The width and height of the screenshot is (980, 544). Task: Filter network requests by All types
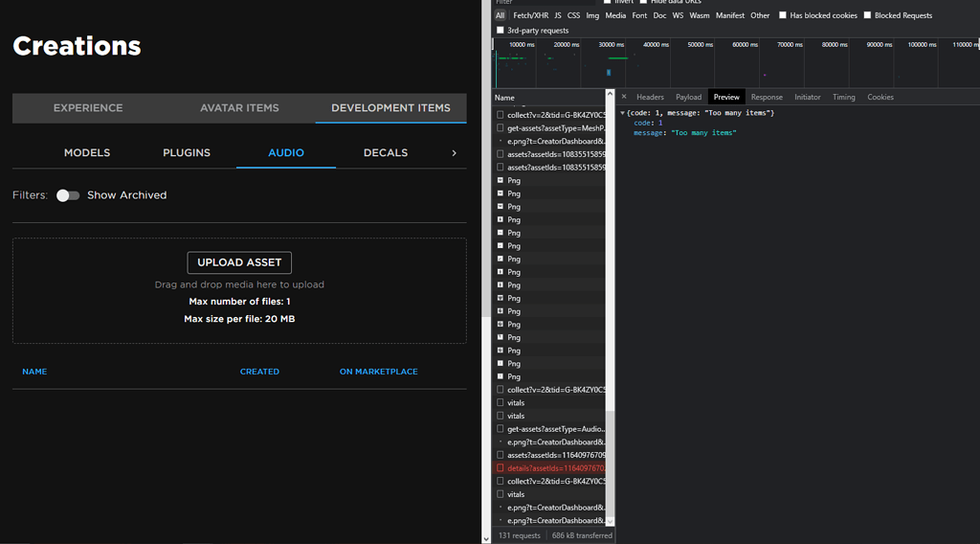(x=500, y=15)
